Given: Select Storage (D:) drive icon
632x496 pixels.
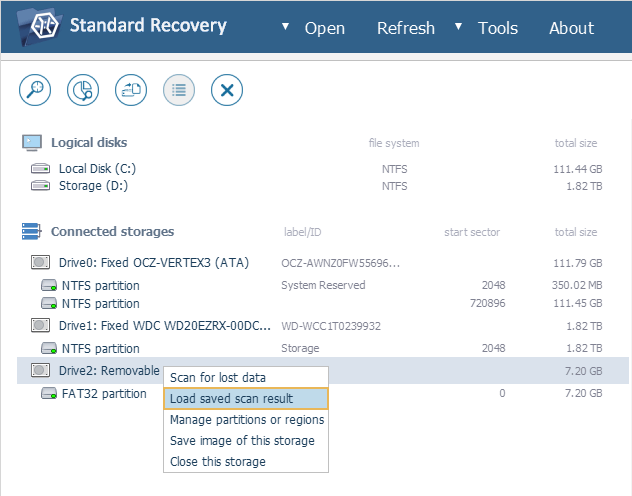Looking at the screenshot, I should 41,185.
